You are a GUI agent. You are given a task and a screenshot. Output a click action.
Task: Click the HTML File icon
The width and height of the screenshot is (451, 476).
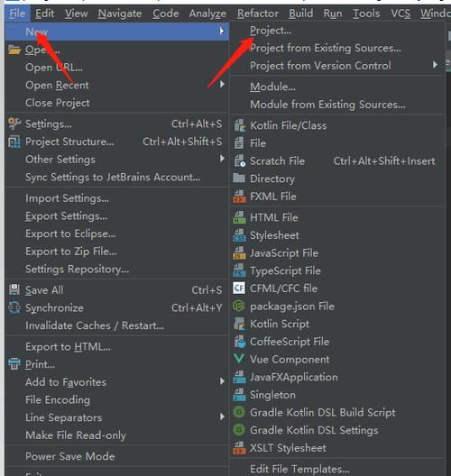[239, 217]
